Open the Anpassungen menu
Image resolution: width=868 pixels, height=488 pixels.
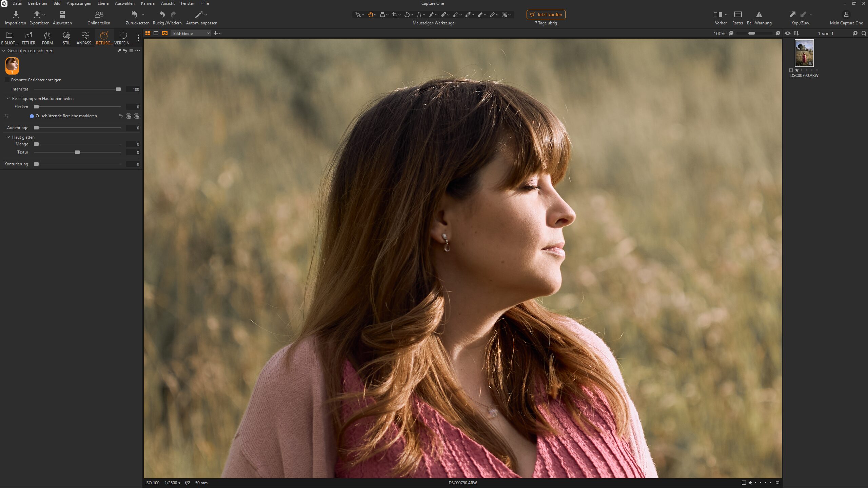click(79, 3)
